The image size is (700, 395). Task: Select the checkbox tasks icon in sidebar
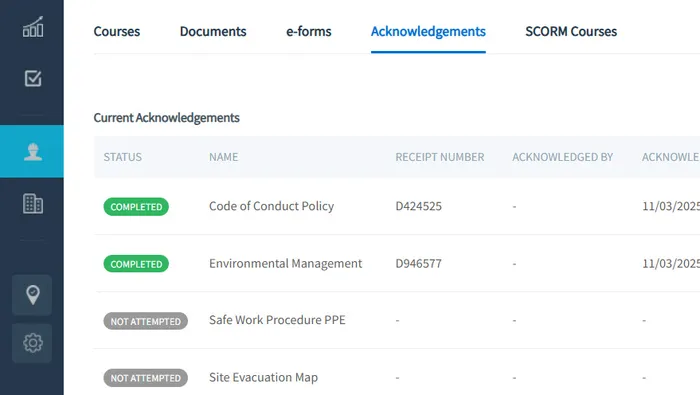click(33, 79)
